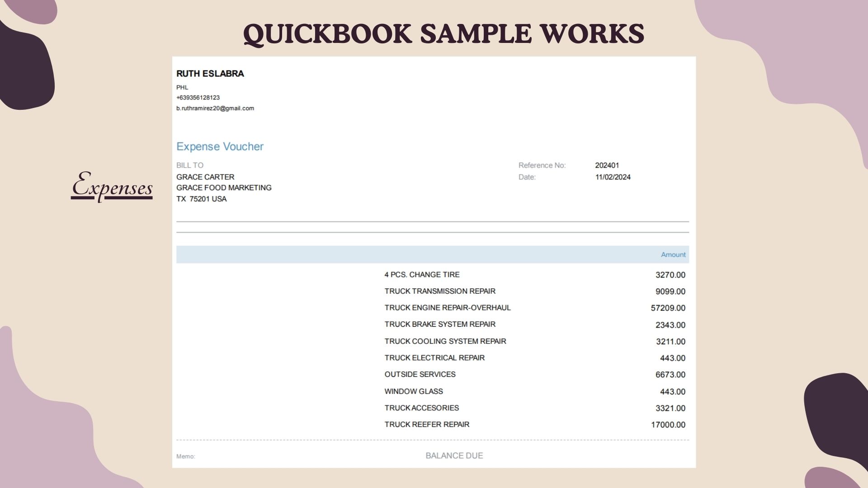The image size is (868, 488).
Task: Click TRUCK COOLING SYSTEM REPAIR entry
Action: pyautogui.click(x=445, y=341)
